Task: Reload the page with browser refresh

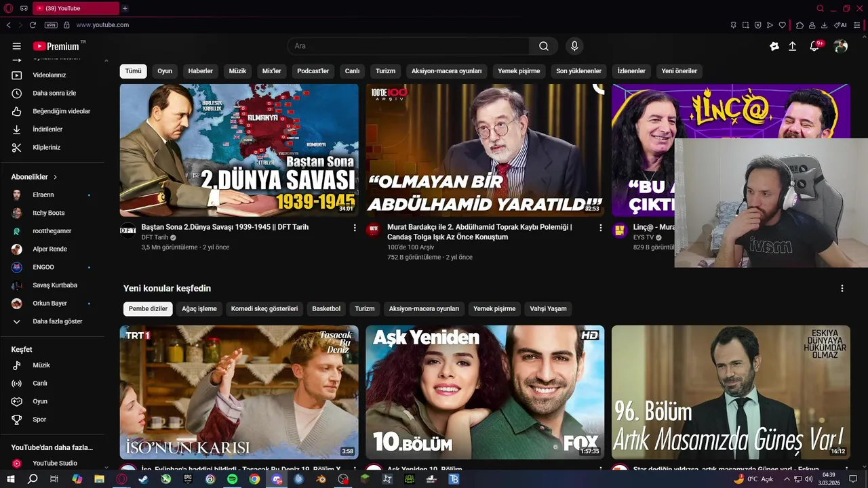Action: (32, 25)
